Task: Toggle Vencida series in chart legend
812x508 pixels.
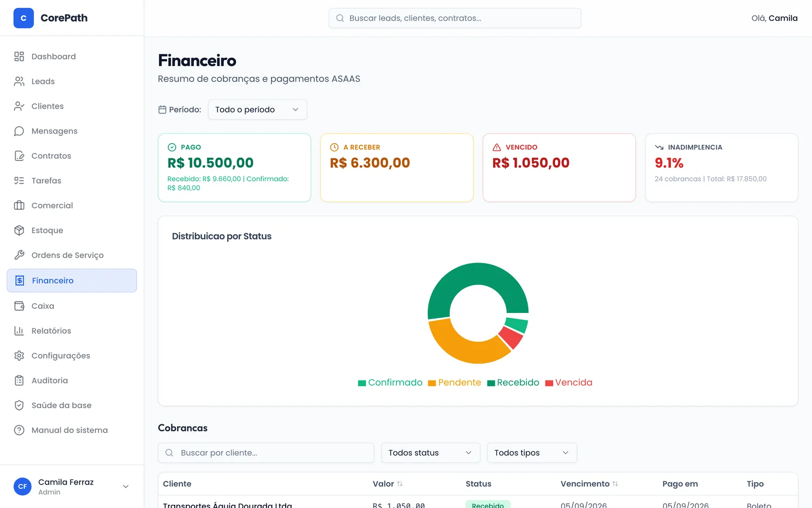Action: tap(568, 383)
